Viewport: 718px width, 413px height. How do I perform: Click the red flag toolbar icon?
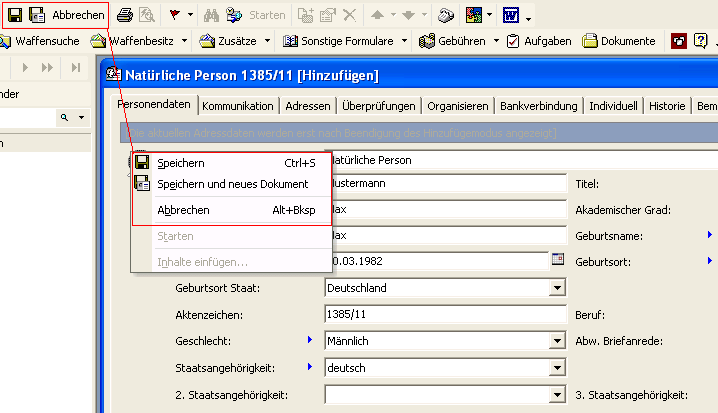176,15
